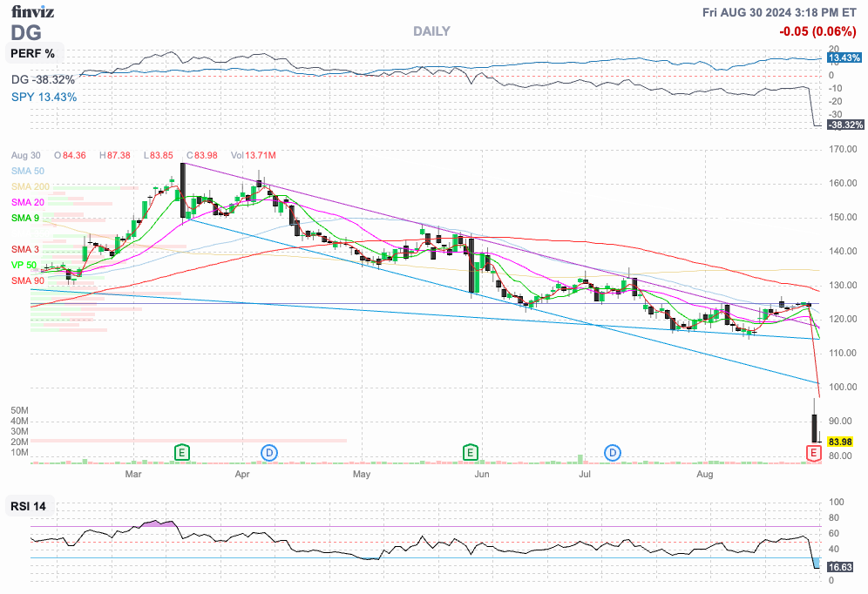Click the red -0.05 (0.06%) price change
The height and width of the screenshot is (594, 868).
pyautogui.click(x=817, y=31)
